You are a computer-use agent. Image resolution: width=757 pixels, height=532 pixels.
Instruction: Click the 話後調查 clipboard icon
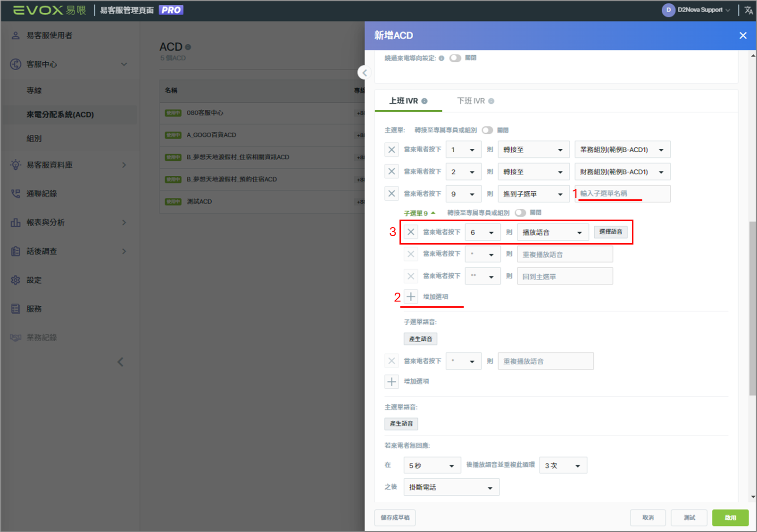pyautogui.click(x=16, y=251)
